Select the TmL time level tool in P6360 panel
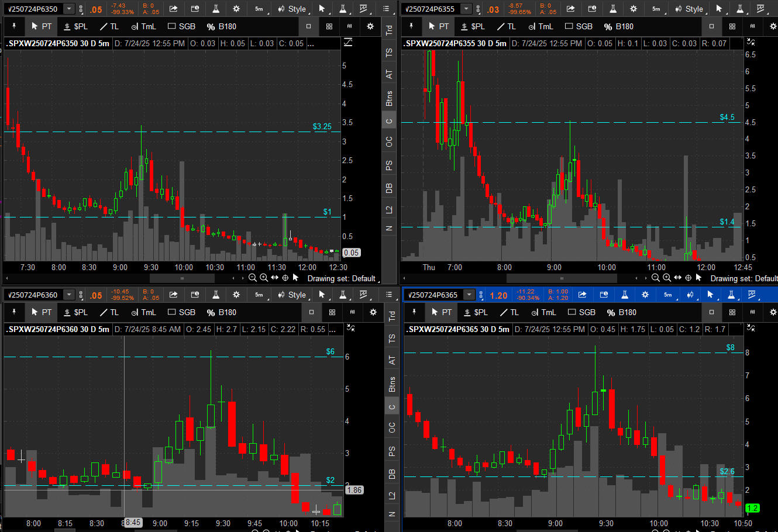 143,312
